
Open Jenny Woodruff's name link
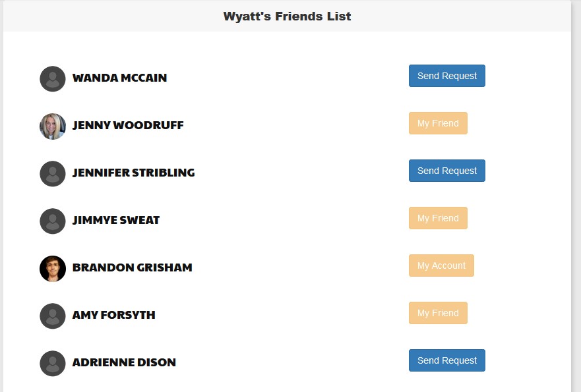pos(128,125)
